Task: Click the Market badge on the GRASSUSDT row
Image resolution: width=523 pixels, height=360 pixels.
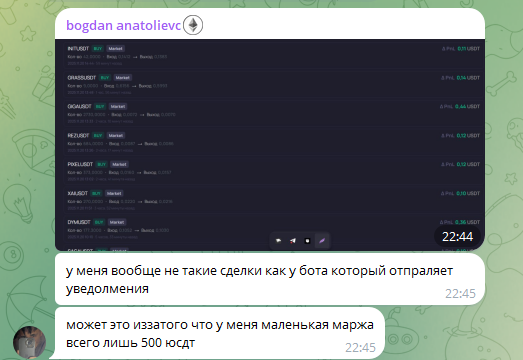Action: point(122,78)
